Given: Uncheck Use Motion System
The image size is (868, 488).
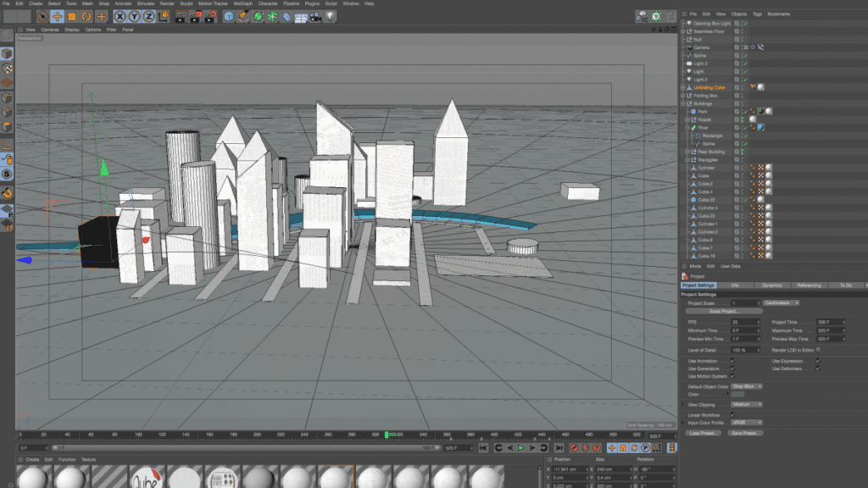Looking at the screenshot, I should click(x=732, y=376).
